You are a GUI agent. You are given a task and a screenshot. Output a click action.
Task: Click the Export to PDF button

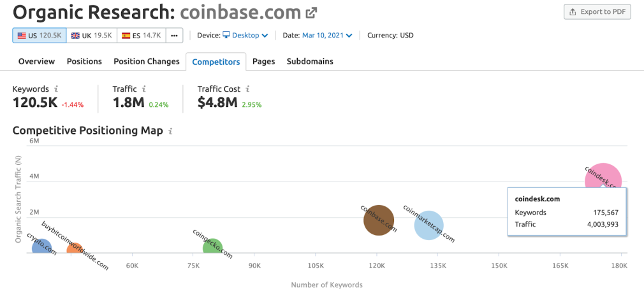coord(597,12)
